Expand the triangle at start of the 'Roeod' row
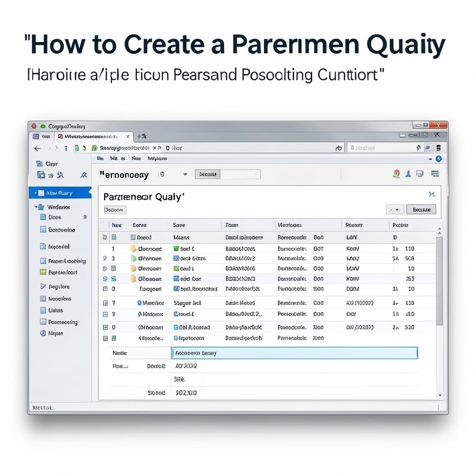Image resolution: width=476 pixels, height=476 pixels. [x=105, y=237]
